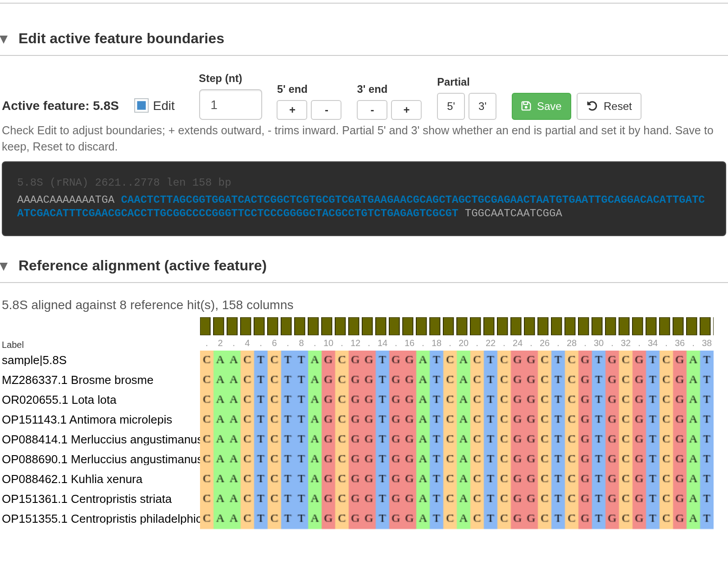
Task: Collapse the Edit active feature boundaries section
Action: click(5, 39)
